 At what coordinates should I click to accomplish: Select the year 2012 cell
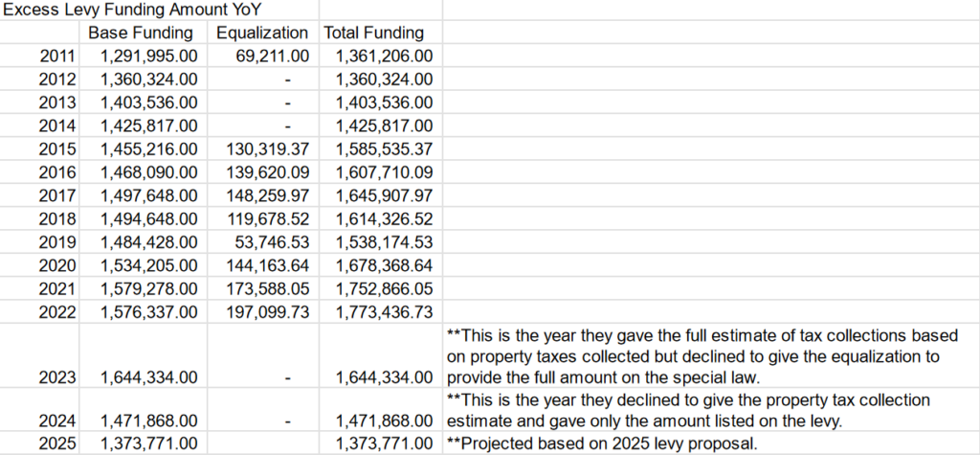[x=58, y=80]
